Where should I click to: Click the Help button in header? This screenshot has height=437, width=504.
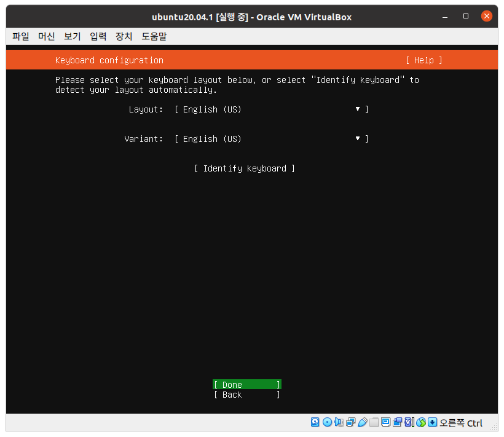[423, 60]
